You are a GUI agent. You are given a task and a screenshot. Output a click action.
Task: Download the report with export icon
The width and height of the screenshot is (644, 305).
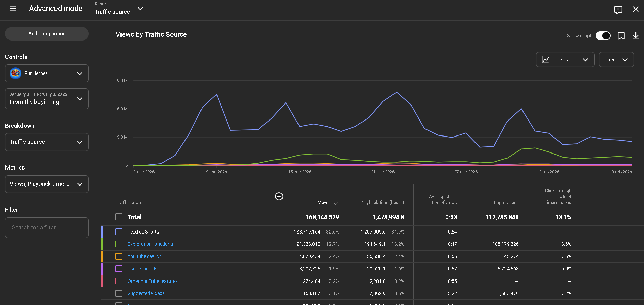click(x=635, y=36)
